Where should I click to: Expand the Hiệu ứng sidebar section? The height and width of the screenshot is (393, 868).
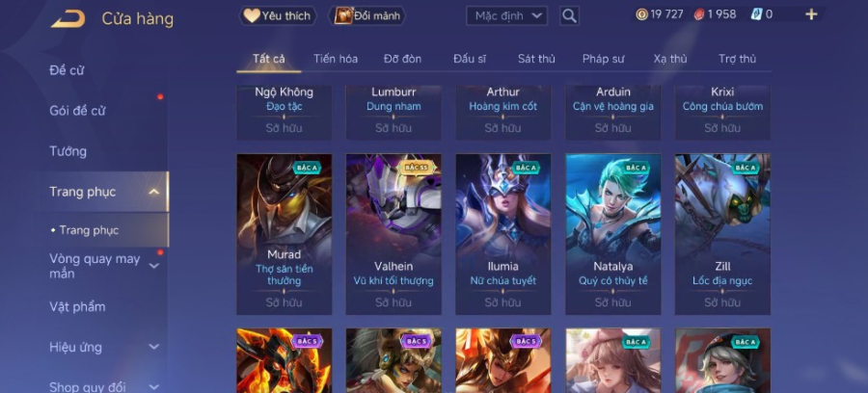[x=154, y=347]
